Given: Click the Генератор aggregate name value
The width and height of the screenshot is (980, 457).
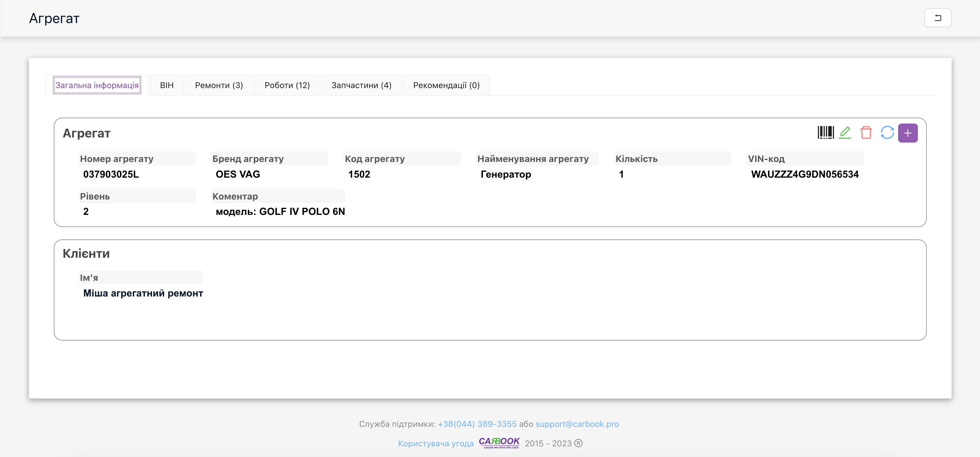Looking at the screenshot, I should [x=506, y=174].
